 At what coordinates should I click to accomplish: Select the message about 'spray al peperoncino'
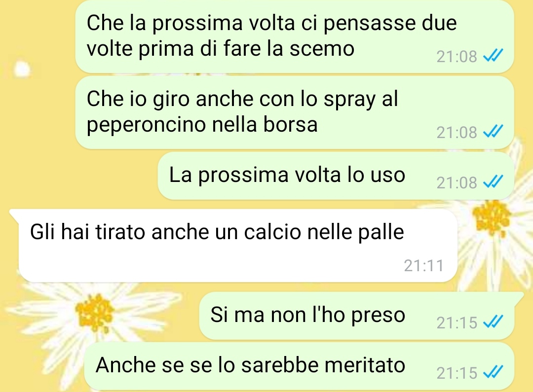click(294, 112)
